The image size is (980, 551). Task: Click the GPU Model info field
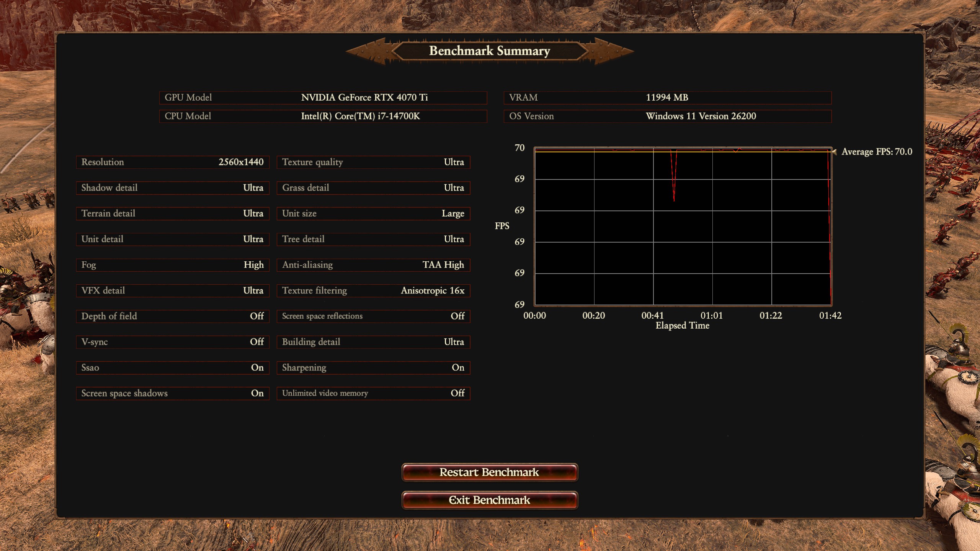[323, 98]
